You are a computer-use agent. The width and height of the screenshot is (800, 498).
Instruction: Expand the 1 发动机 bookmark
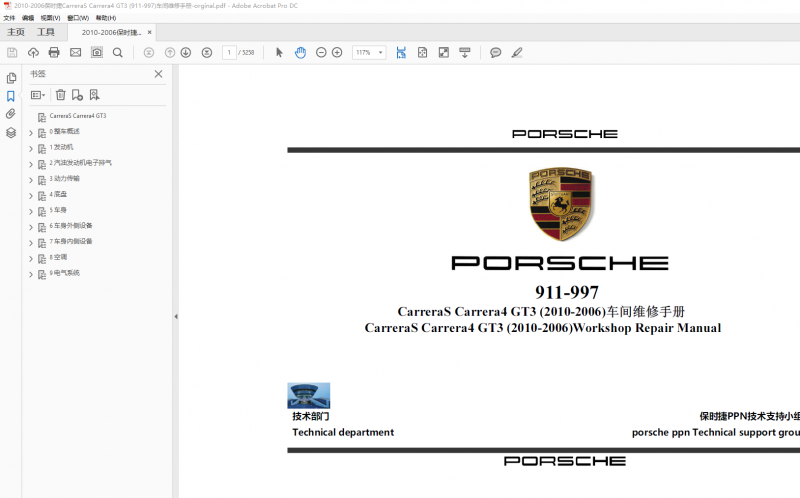31,149
